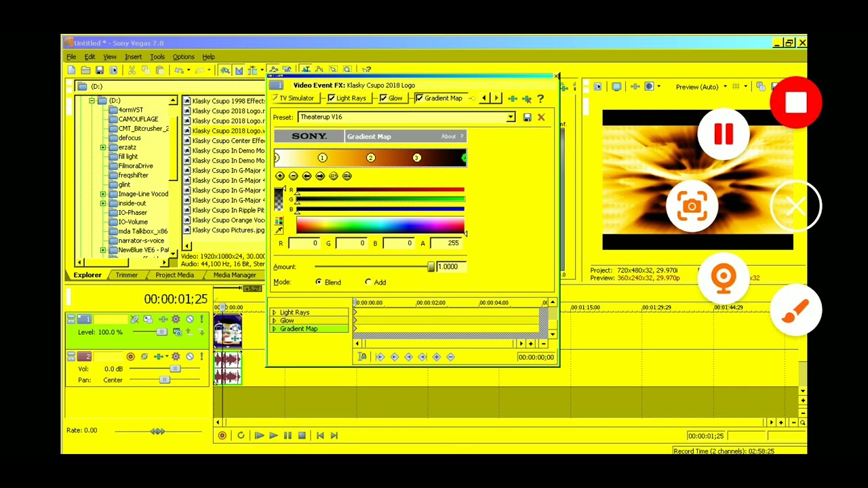Image resolution: width=868 pixels, height=488 pixels.
Task: Open the Options menu
Action: coord(183,57)
